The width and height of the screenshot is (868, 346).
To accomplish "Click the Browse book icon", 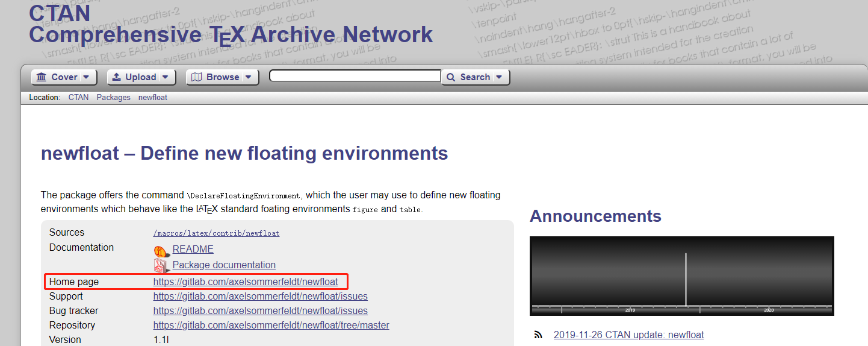I will [196, 77].
